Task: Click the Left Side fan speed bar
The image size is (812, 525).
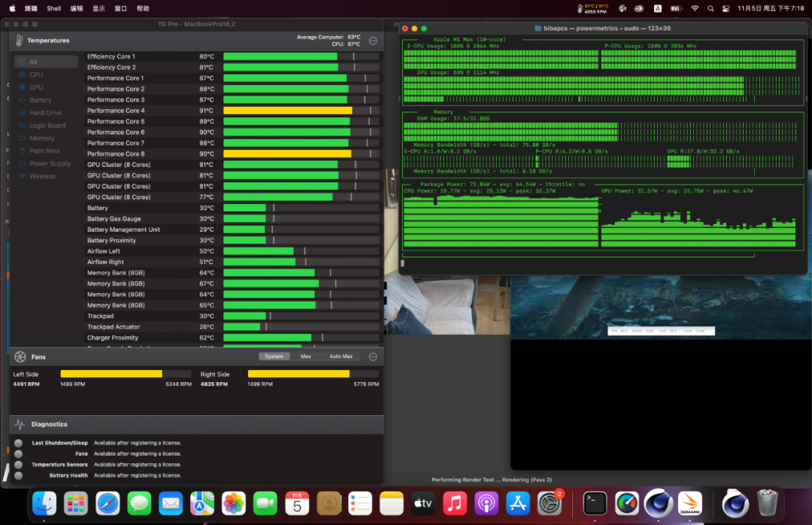Action: pos(125,374)
